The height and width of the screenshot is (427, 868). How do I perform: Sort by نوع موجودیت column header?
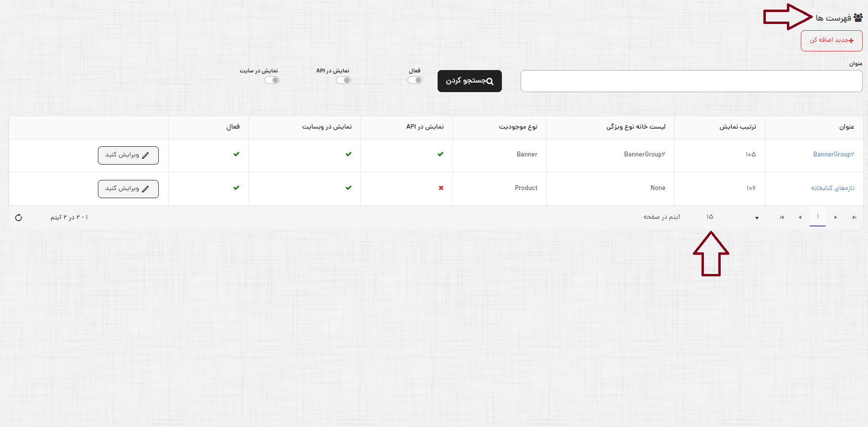tap(518, 127)
